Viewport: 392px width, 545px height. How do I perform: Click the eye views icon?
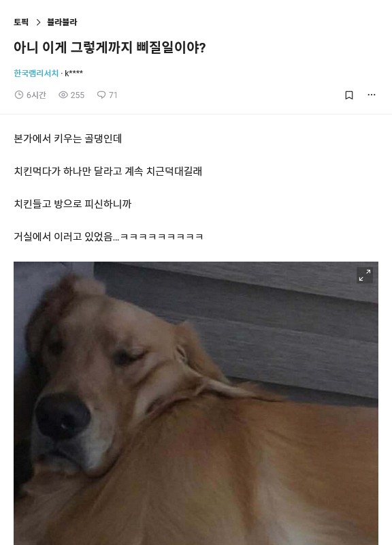click(63, 95)
